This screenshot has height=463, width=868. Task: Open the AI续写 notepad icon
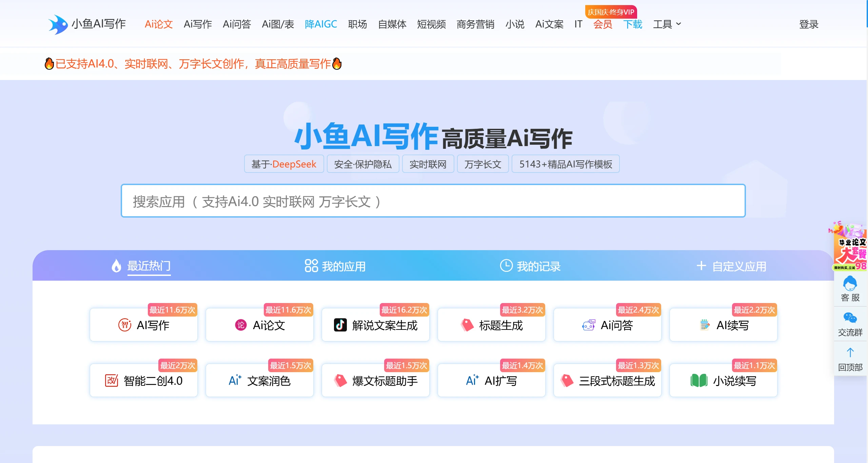[x=705, y=325]
